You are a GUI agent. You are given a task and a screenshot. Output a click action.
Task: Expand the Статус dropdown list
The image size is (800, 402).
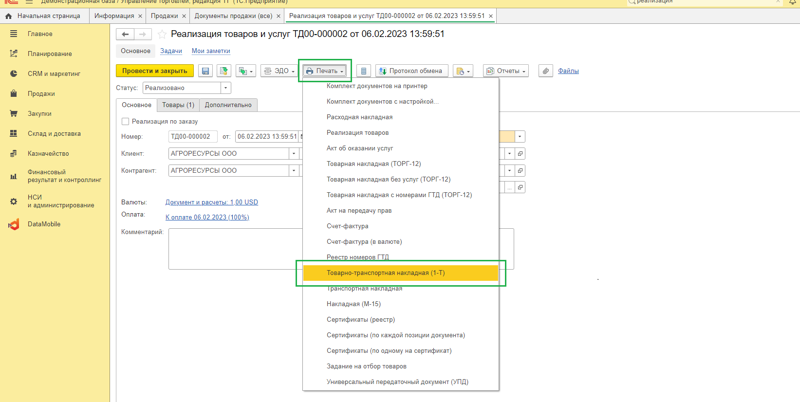click(226, 88)
